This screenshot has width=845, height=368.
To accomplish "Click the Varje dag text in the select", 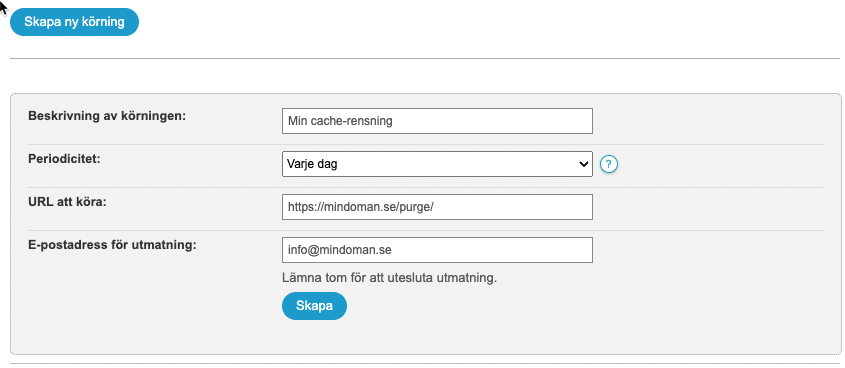I will 313,164.
